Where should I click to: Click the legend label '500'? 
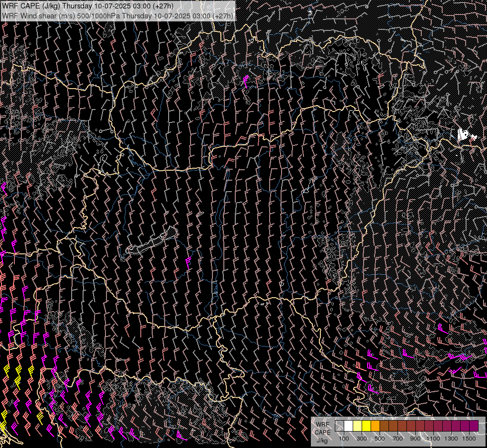(380, 439)
